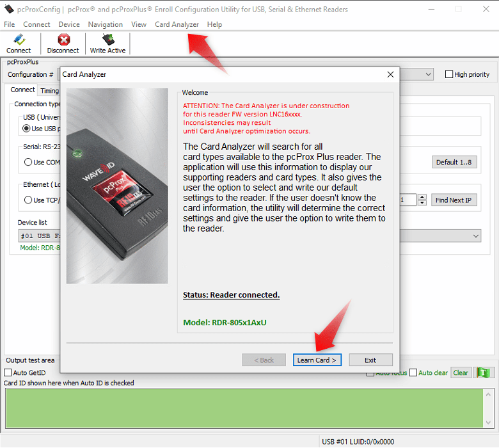Click the red ATTENTION warning text
Image resolution: width=499 pixels, height=448 pixels.
[266, 118]
